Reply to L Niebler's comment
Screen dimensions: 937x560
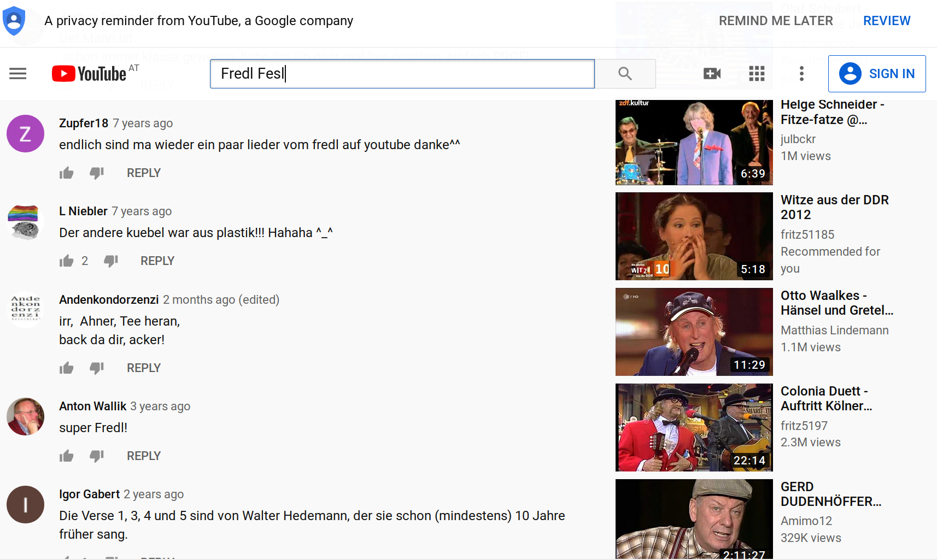pos(157,261)
